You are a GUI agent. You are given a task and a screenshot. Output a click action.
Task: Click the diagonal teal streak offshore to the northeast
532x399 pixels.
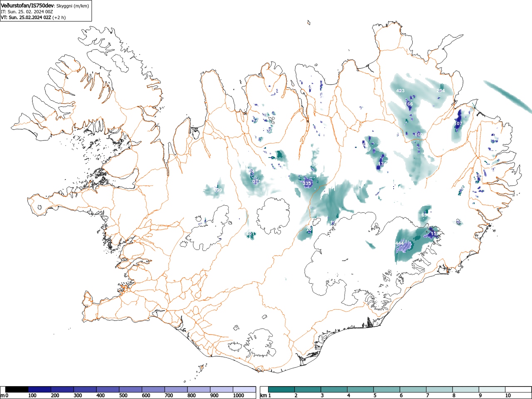(x=508, y=96)
